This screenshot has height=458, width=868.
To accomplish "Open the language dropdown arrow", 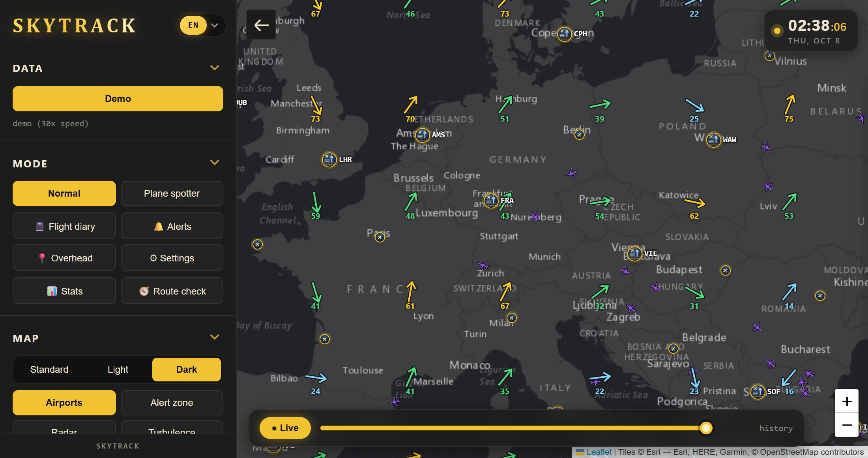I will pos(215,25).
